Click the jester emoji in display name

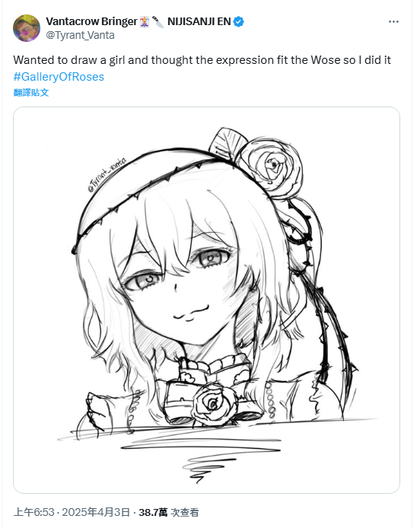[145, 21]
